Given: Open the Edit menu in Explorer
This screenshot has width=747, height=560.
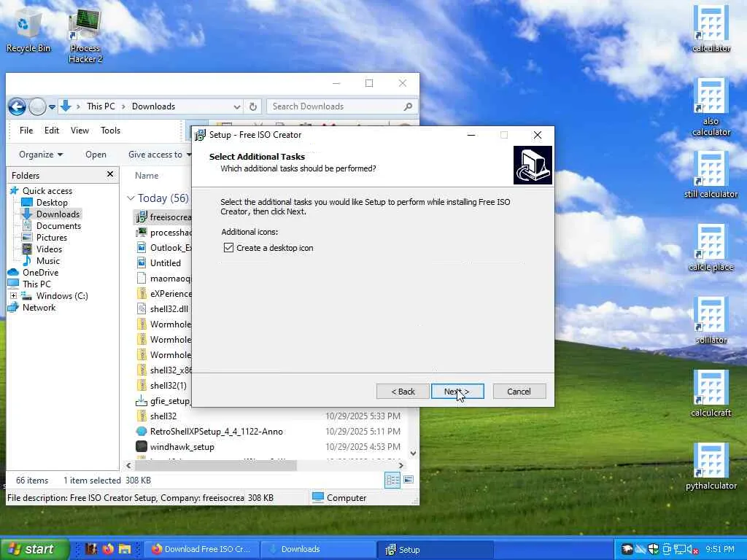Looking at the screenshot, I should pyautogui.click(x=52, y=131).
